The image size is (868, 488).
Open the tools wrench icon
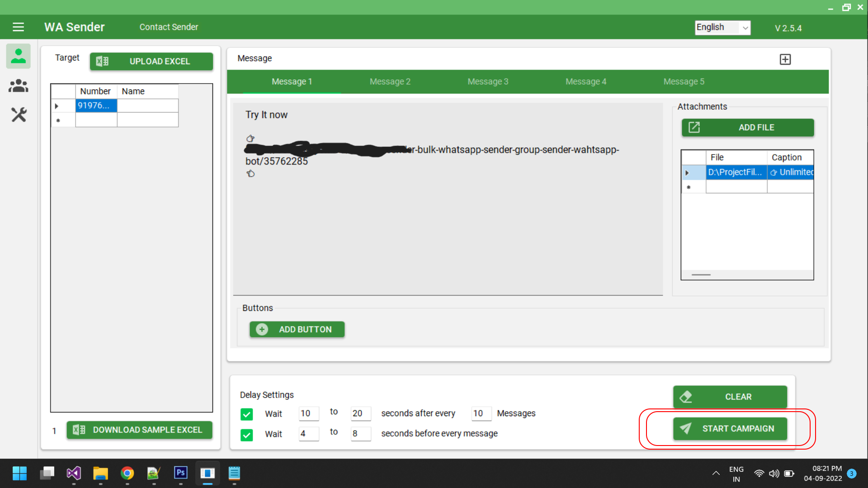click(19, 115)
